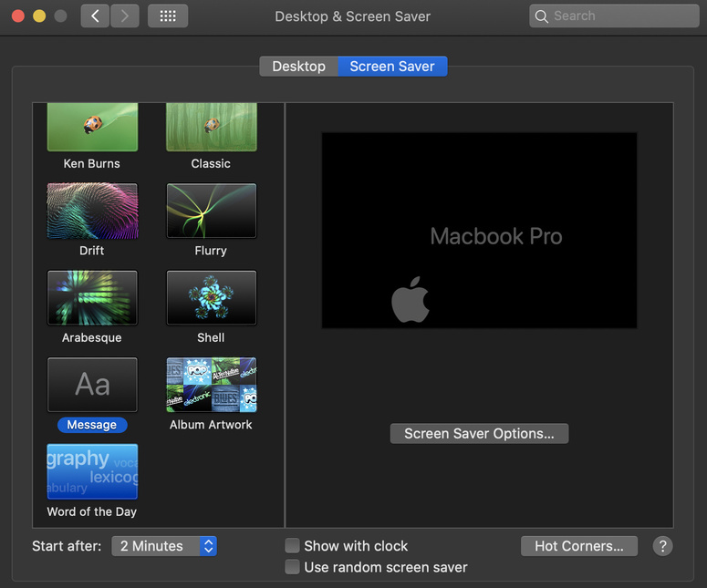Click the Search input field
707x588 pixels.
click(614, 16)
